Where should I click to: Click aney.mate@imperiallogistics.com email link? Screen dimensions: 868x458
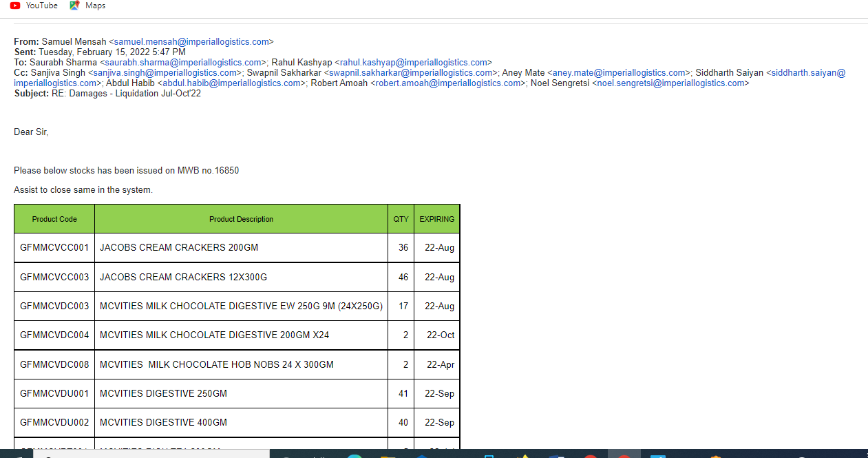pyautogui.click(x=620, y=73)
